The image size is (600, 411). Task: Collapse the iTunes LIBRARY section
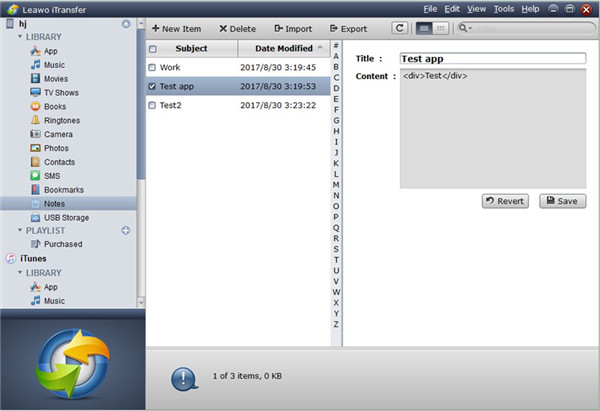[20, 272]
